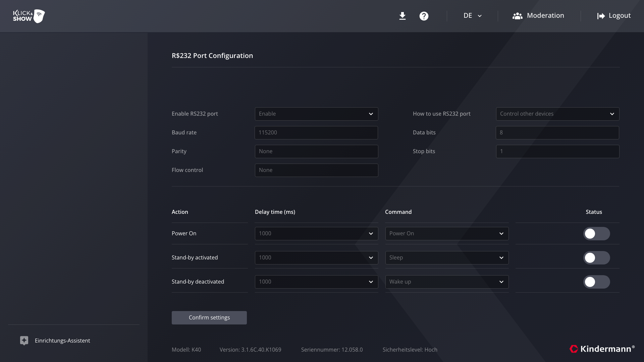
Task: Click the 'Baud rate' label
Action: click(184, 132)
